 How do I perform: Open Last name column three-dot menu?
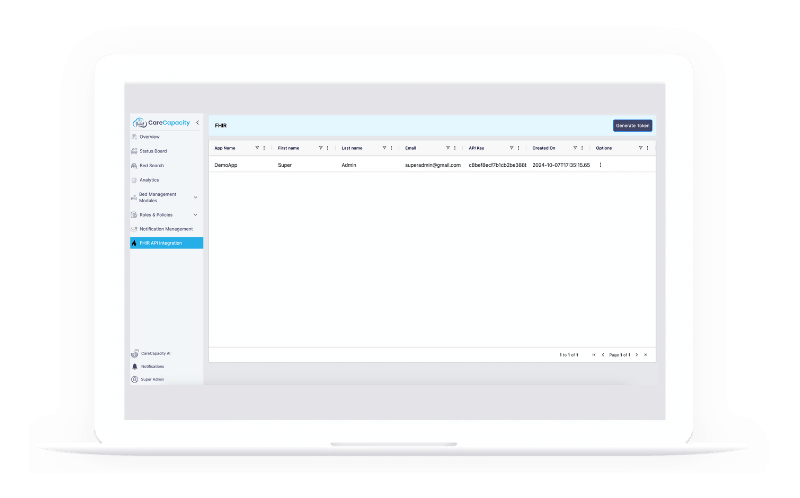pyautogui.click(x=392, y=147)
